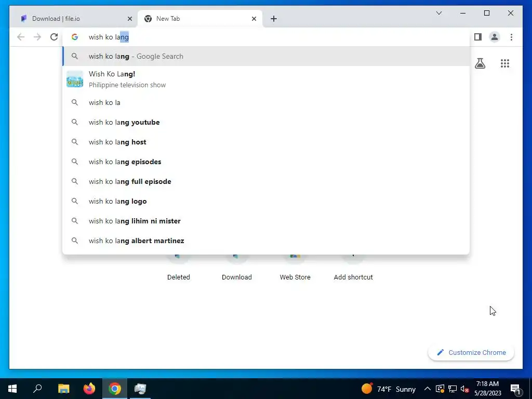This screenshot has height=399, width=532.
Task: Open Windows taskbar search
Action: 37,389
